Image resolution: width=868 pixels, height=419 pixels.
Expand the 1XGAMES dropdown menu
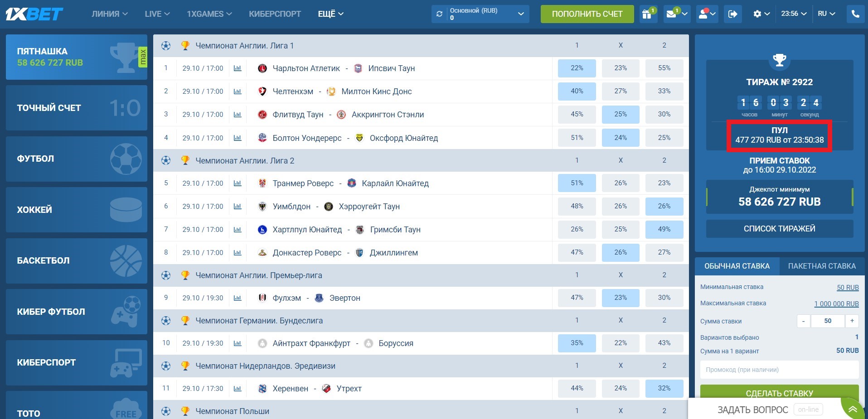(x=209, y=14)
